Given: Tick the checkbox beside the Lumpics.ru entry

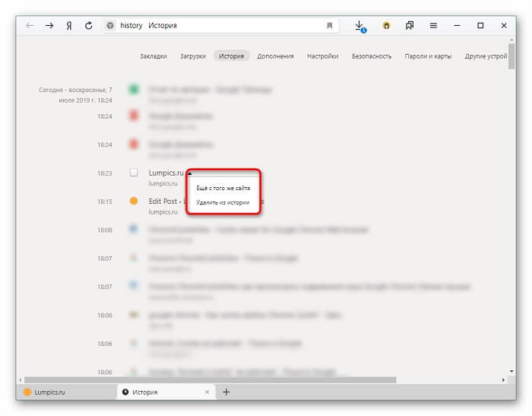Looking at the screenshot, I should [x=133, y=173].
